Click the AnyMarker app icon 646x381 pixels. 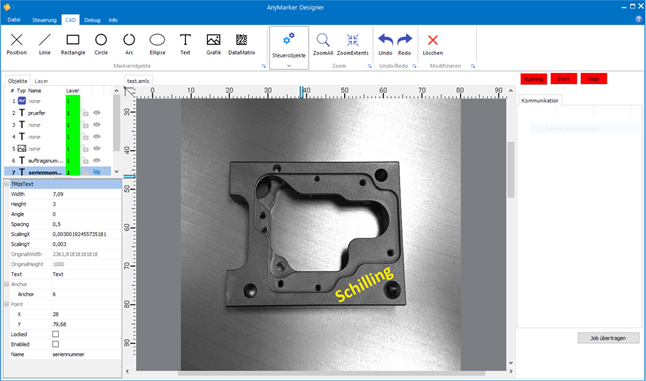click(x=7, y=7)
